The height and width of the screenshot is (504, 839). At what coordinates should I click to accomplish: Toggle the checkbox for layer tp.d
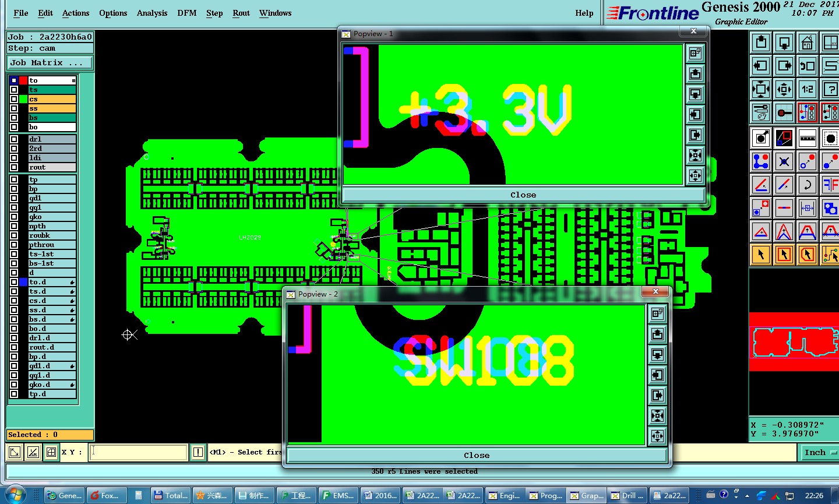point(14,394)
